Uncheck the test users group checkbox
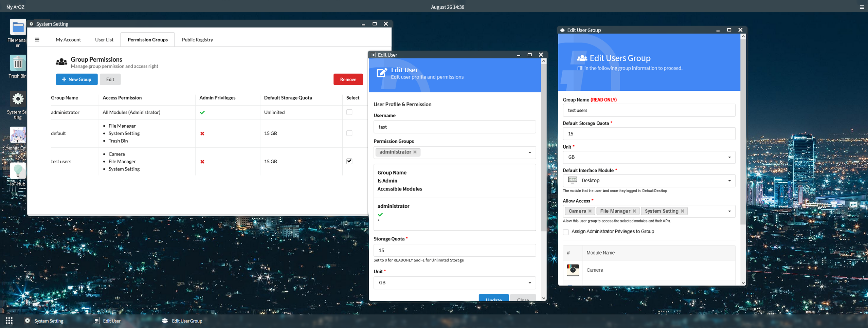This screenshot has height=328, width=868. (349, 161)
